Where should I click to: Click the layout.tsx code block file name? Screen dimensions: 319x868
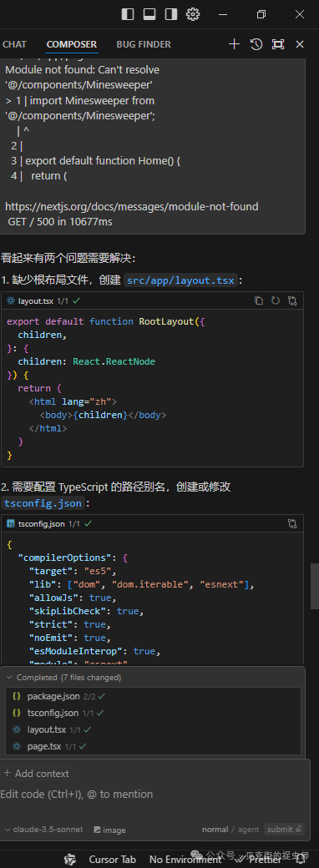pos(36,301)
